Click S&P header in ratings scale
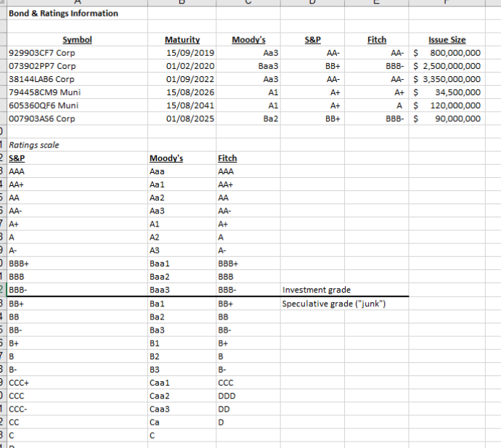 pyautogui.click(x=77, y=158)
